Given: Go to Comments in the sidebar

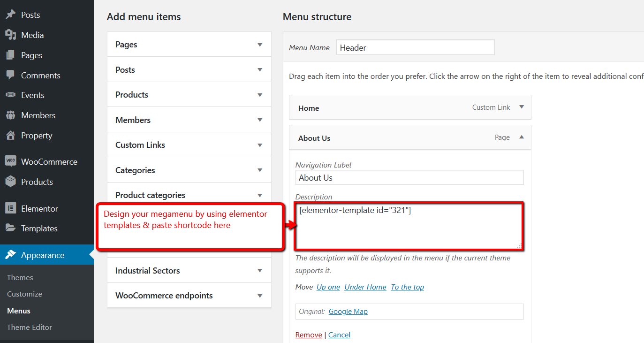Looking at the screenshot, I should (41, 76).
